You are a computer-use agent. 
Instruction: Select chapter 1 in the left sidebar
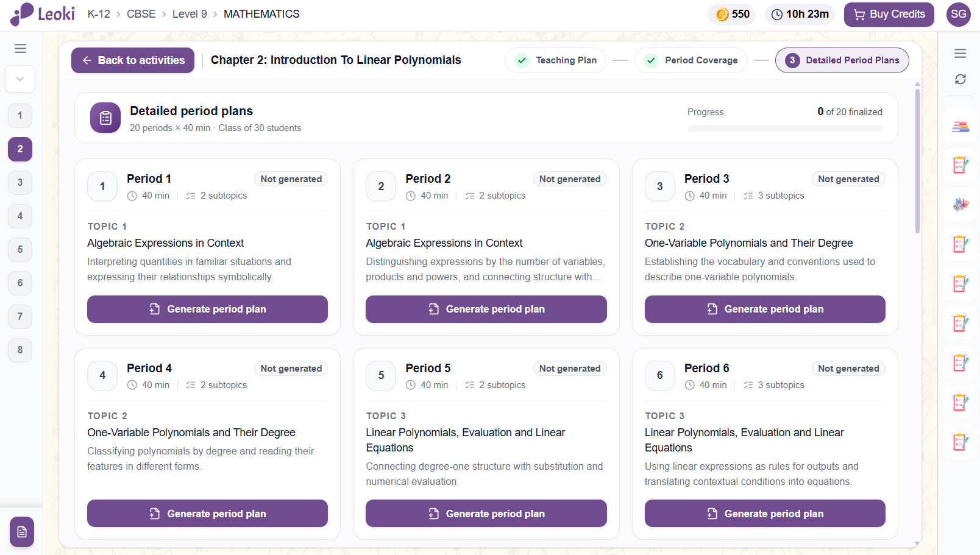tap(20, 116)
